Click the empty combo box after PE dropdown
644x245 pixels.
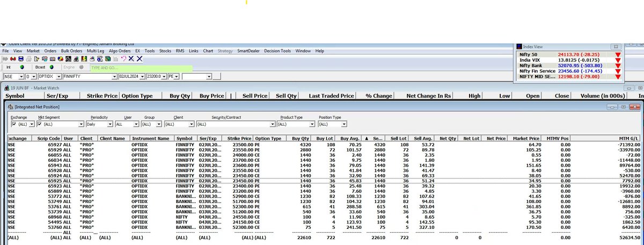click(x=197, y=76)
